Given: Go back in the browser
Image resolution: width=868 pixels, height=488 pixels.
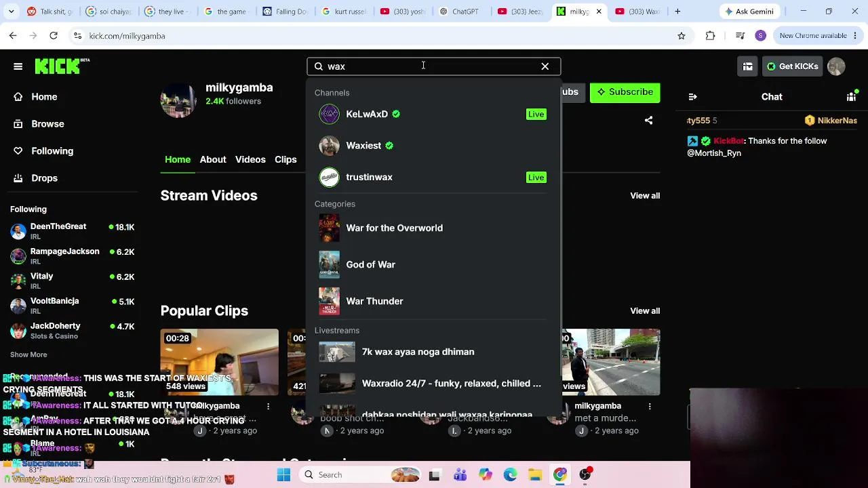Looking at the screenshot, I should point(13,36).
